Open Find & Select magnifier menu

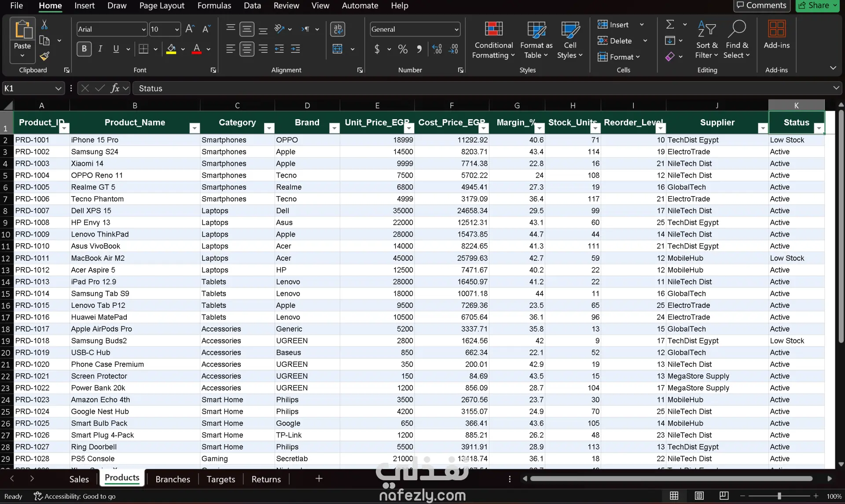coord(737,40)
